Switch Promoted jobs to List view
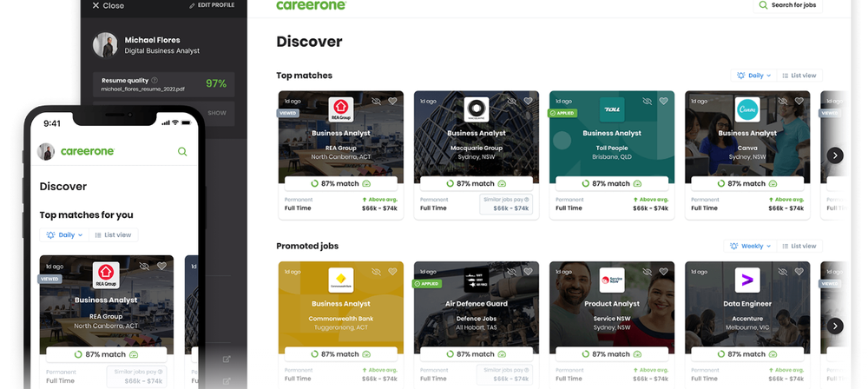 click(x=799, y=246)
